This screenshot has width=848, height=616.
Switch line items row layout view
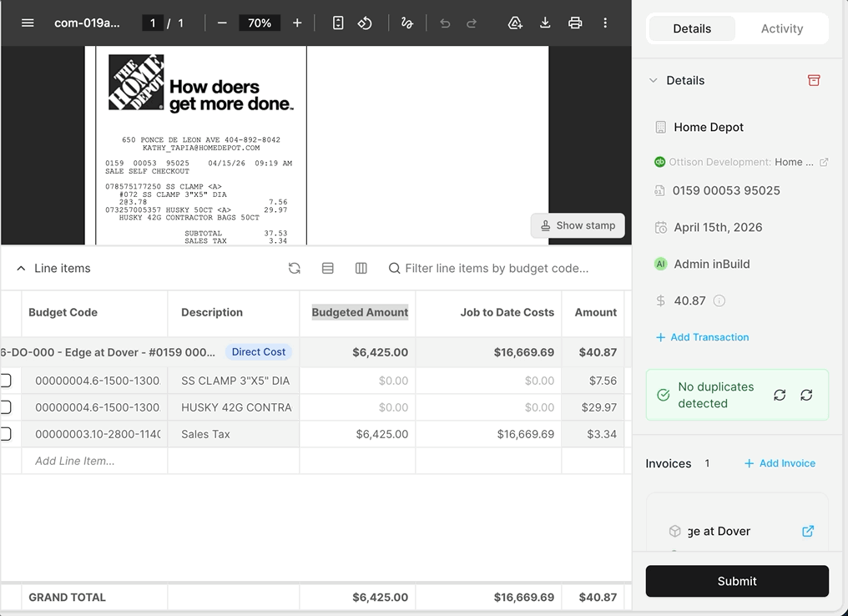click(328, 268)
